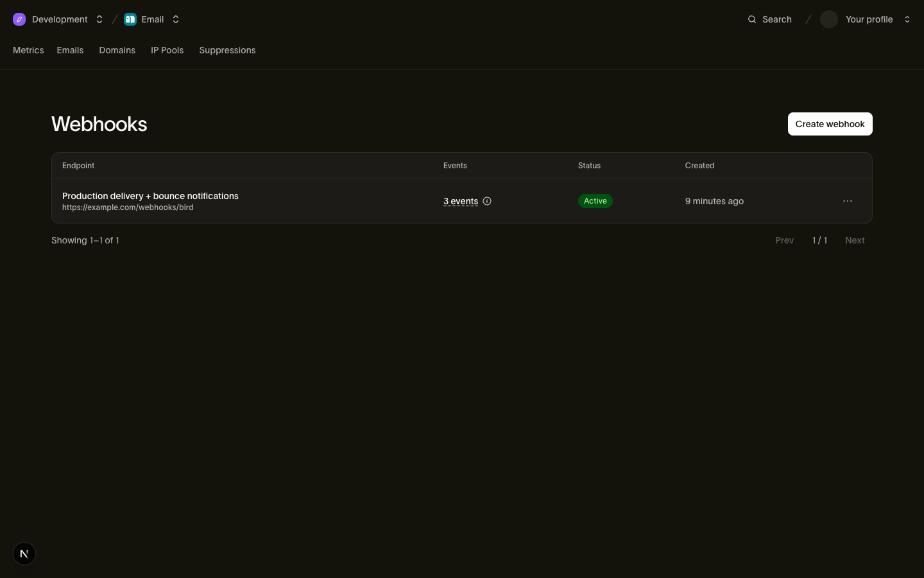Open the Production delivery + bounce notifications webhook
The width and height of the screenshot is (924, 578).
(150, 196)
